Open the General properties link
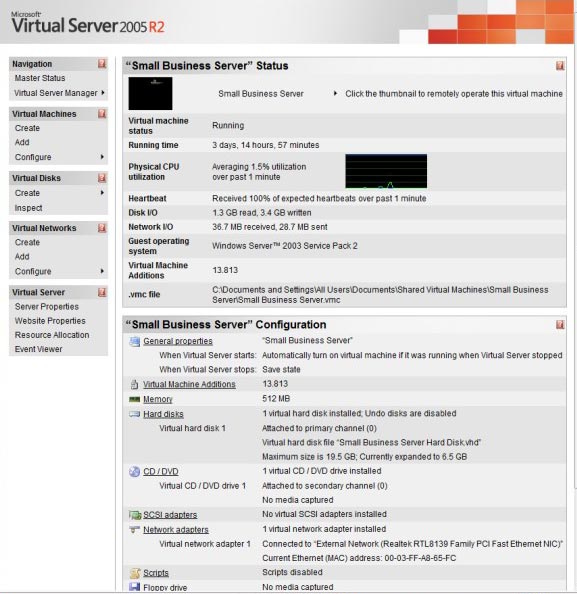This screenshot has width=577, height=594. 178,341
